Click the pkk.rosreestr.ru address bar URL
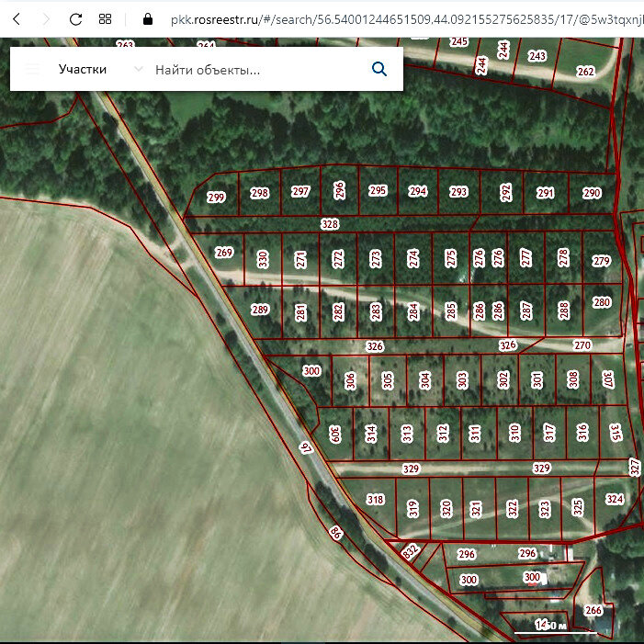The image size is (644, 644). [407, 19]
